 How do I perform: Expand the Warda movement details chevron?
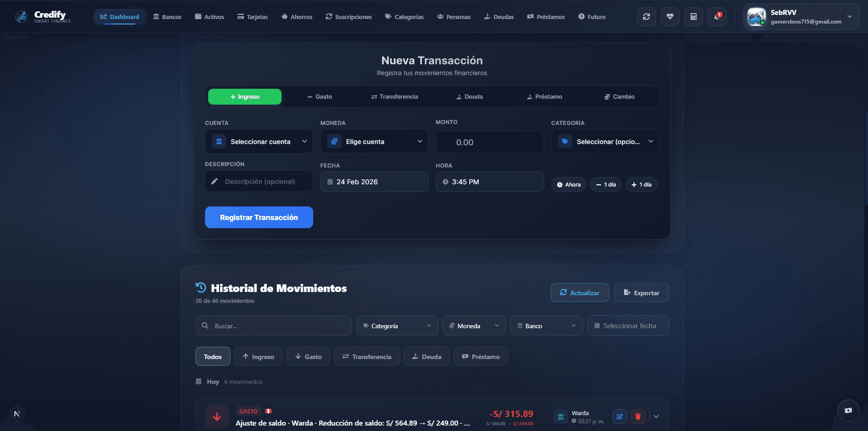656,416
